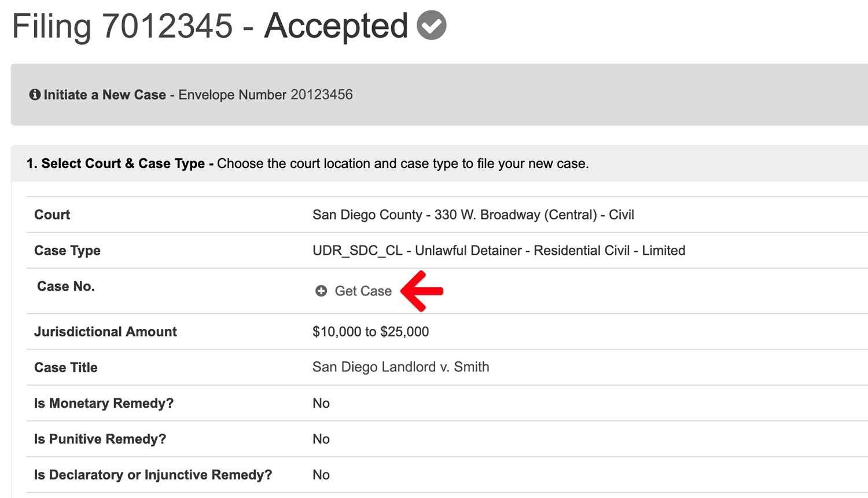Select the San Diego County court value

click(473, 215)
